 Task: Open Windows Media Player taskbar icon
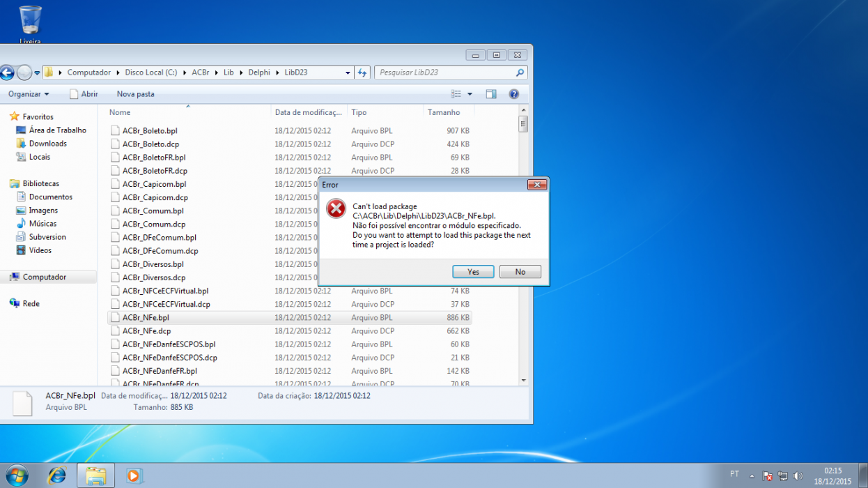point(134,475)
